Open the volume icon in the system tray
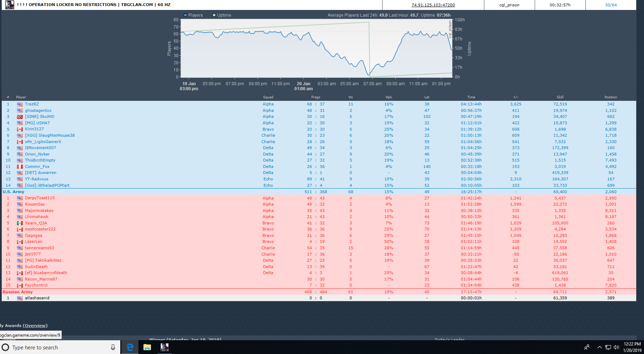The image size is (644, 354). coord(616,347)
